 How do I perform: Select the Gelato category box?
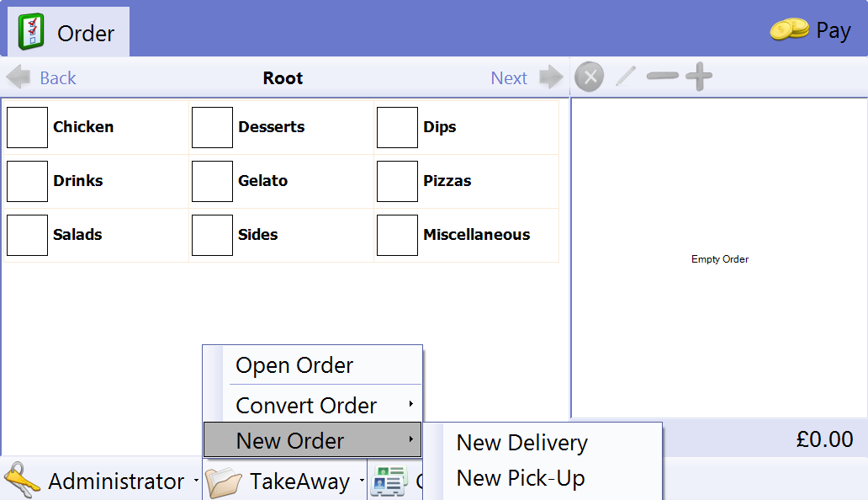click(212, 181)
